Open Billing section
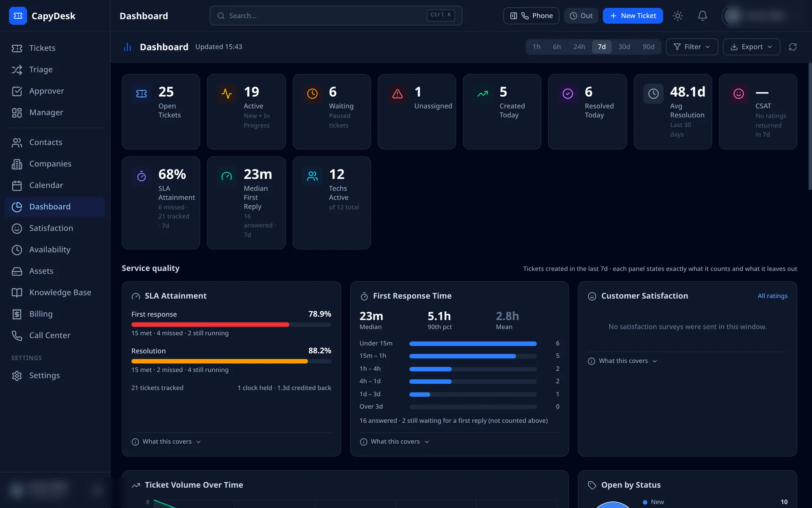The width and height of the screenshot is (812, 508). pyautogui.click(x=55, y=314)
